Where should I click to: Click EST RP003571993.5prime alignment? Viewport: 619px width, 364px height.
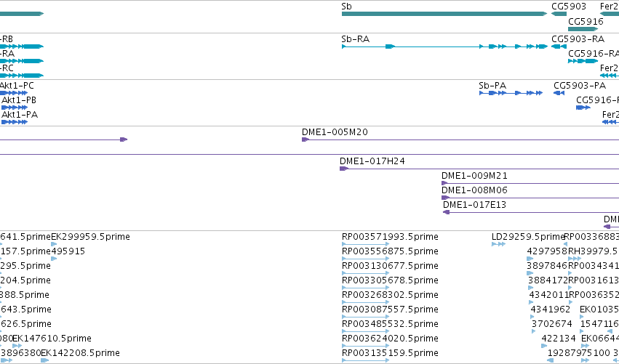coord(366,245)
